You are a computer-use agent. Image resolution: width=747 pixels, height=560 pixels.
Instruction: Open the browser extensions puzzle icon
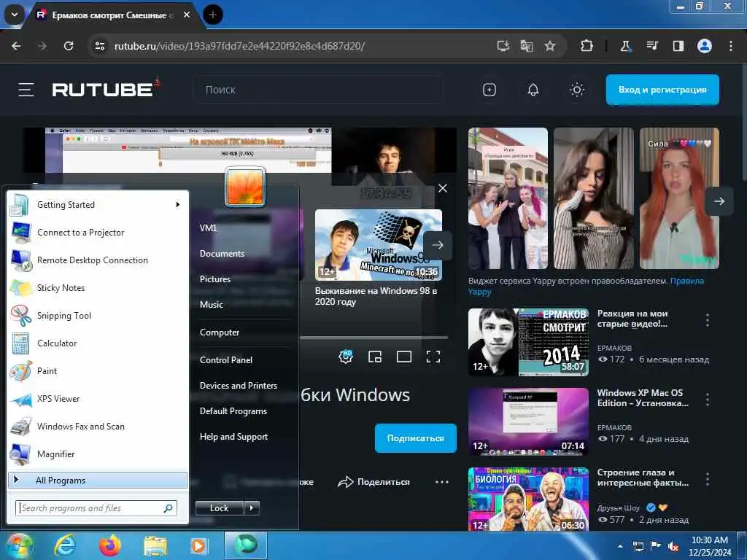click(x=587, y=46)
